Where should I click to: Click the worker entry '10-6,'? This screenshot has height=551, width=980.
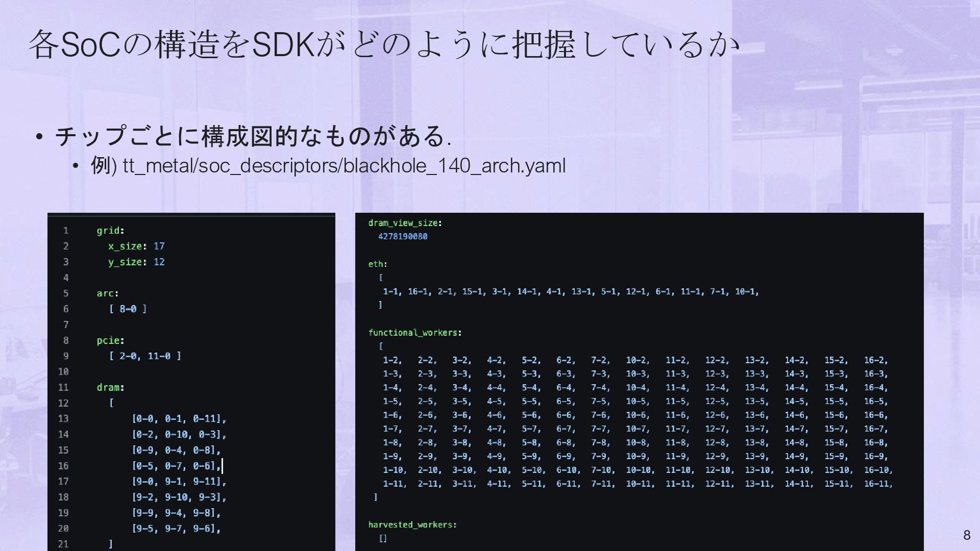[x=638, y=415]
